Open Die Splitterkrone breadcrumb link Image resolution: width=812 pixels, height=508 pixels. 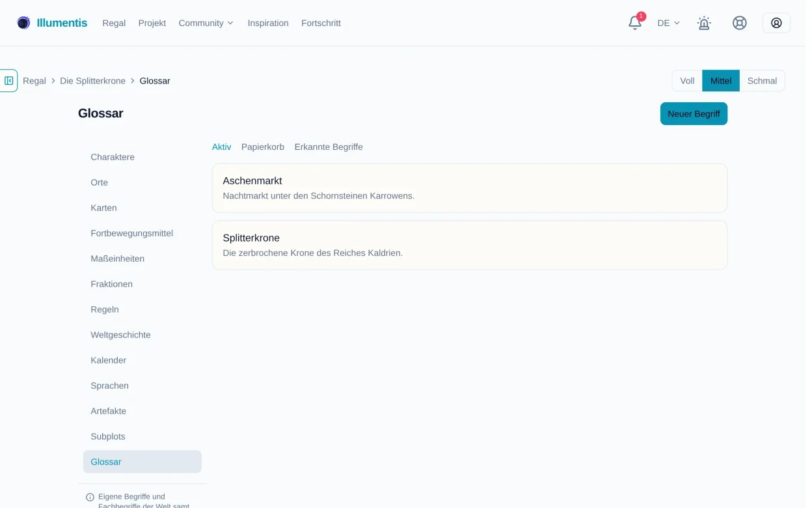coord(93,81)
